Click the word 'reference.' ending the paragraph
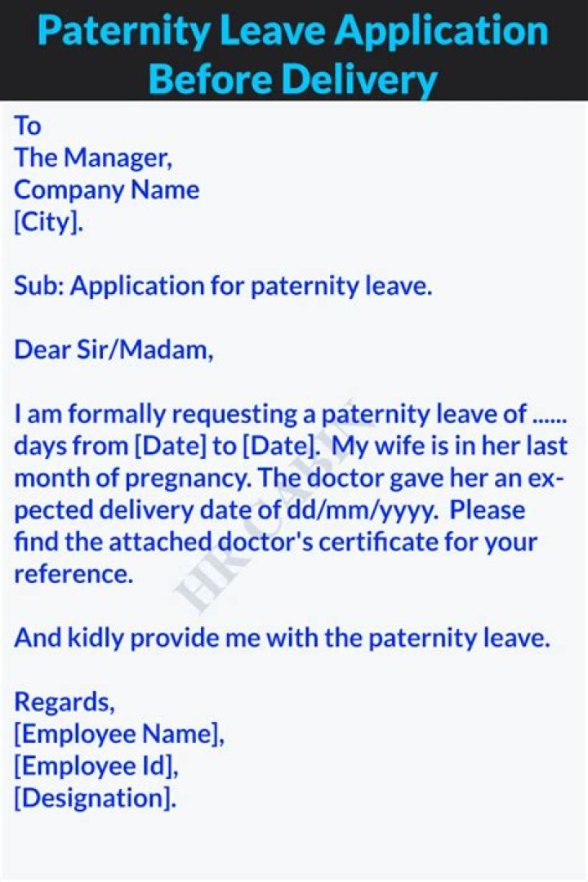The height and width of the screenshot is (882, 588). point(73,574)
